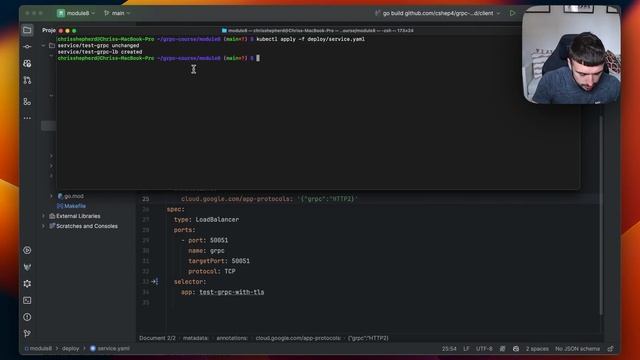Show more tool windows ellipsis

tap(27, 118)
